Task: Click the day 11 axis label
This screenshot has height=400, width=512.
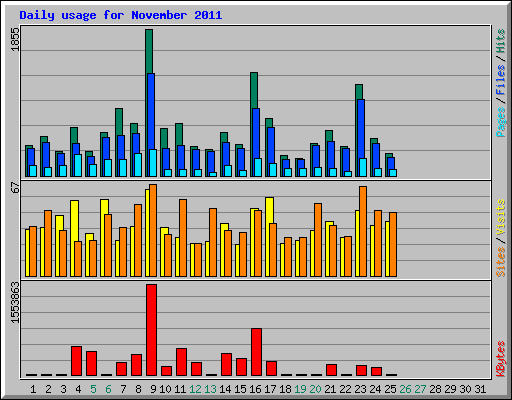Action: pyautogui.click(x=180, y=389)
